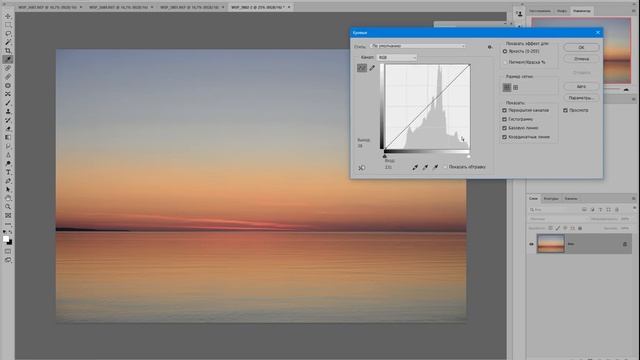Switch to the Histogram panel tab
640x360 pixels.
(540, 11)
